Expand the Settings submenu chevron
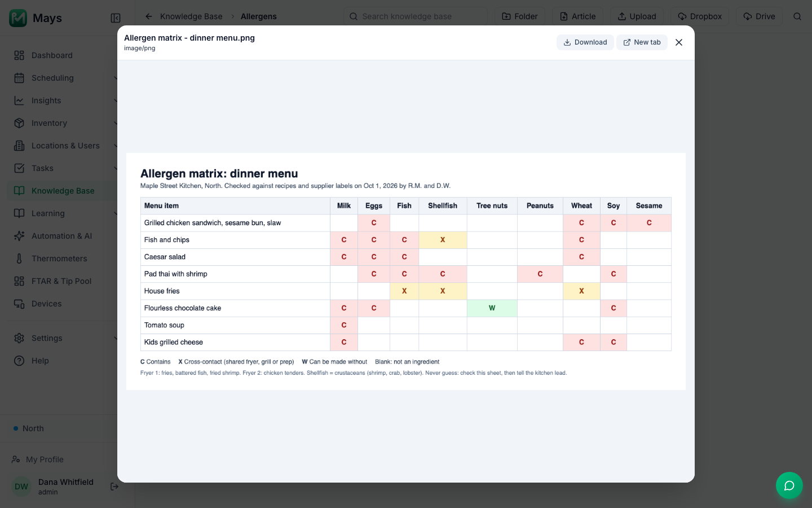The width and height of the screenshot is (812, 508). click(x=116, y=338)
